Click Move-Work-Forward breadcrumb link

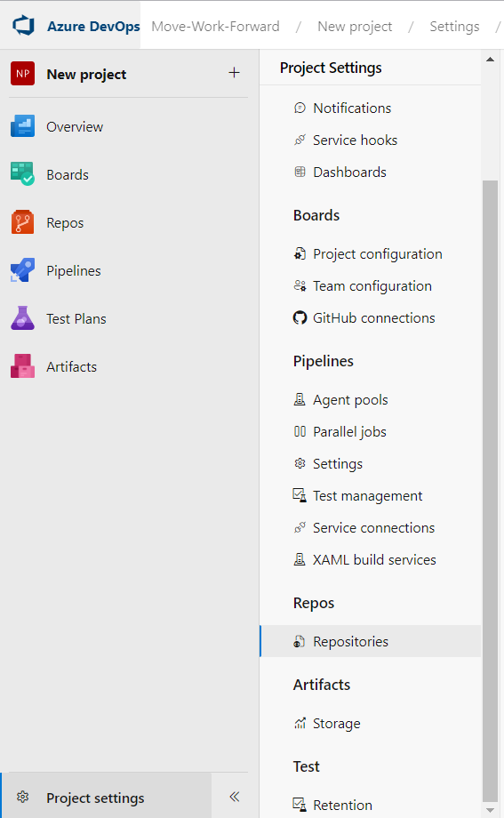point(215,26)
